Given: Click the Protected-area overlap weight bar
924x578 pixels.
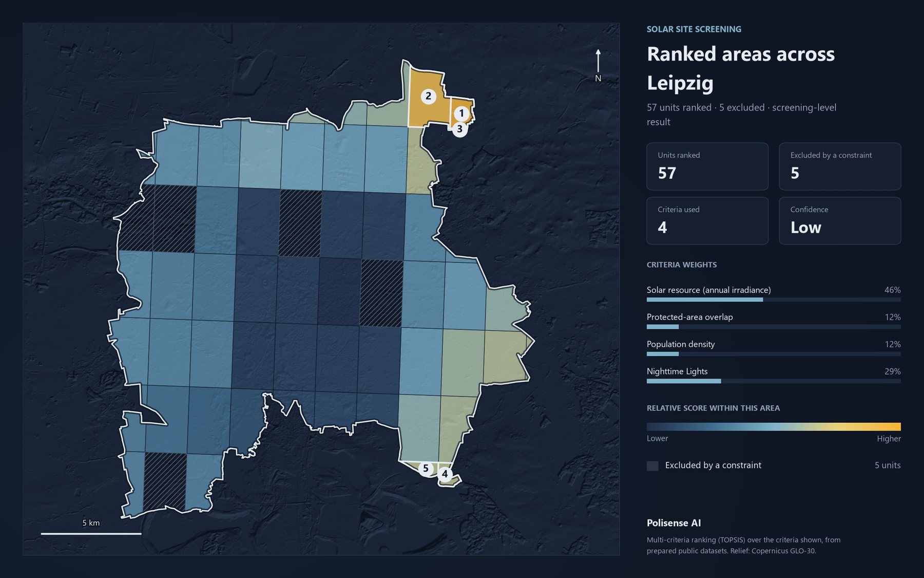Looking at the screenshot, I should click(x=774, y=327).
